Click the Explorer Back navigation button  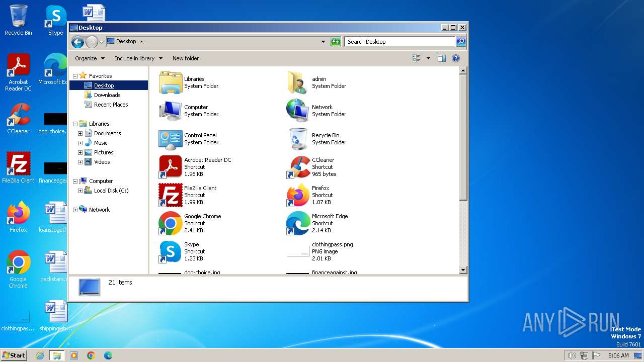pos(77,42)
